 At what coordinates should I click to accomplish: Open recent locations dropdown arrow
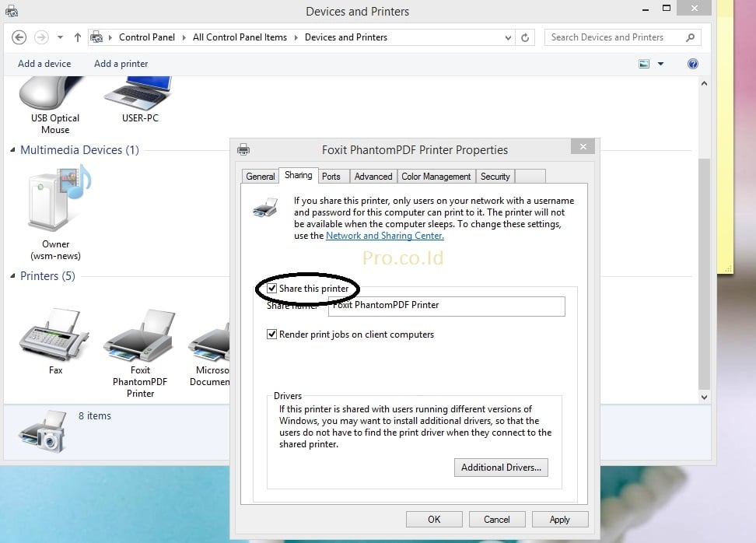coord(60,37)
